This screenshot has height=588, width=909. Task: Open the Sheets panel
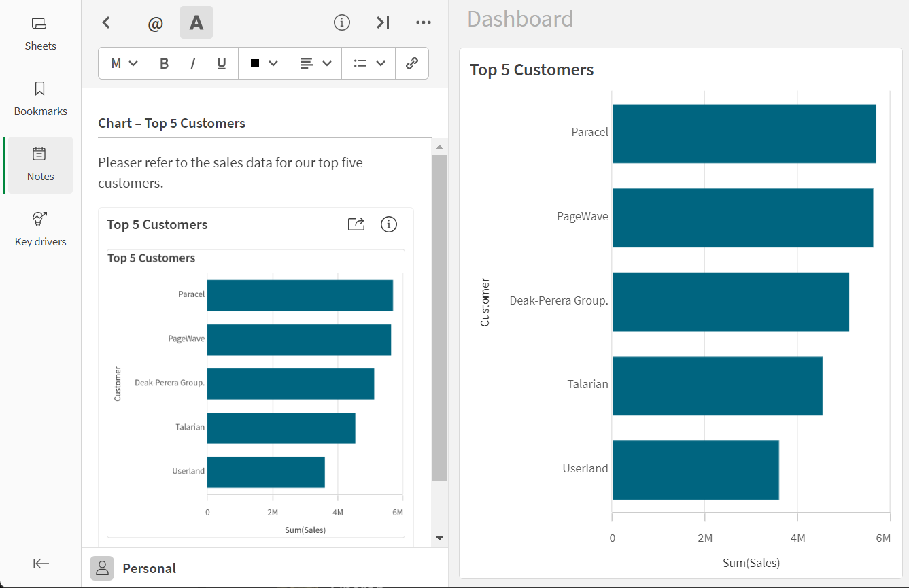tap(40, 33)
